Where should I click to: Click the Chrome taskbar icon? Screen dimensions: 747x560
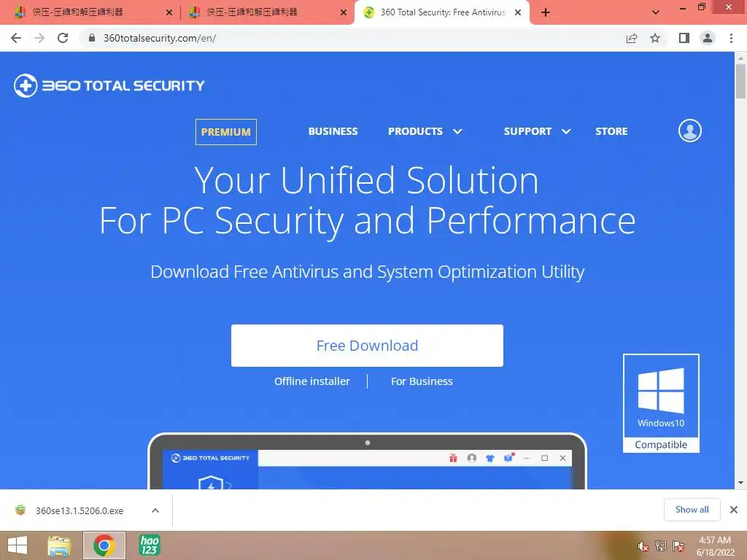104,545
